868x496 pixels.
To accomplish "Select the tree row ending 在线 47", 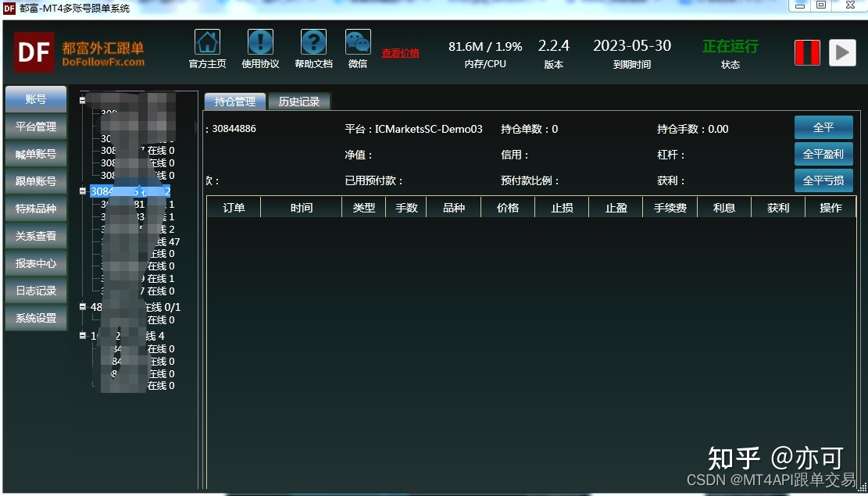I will (140, 241).
